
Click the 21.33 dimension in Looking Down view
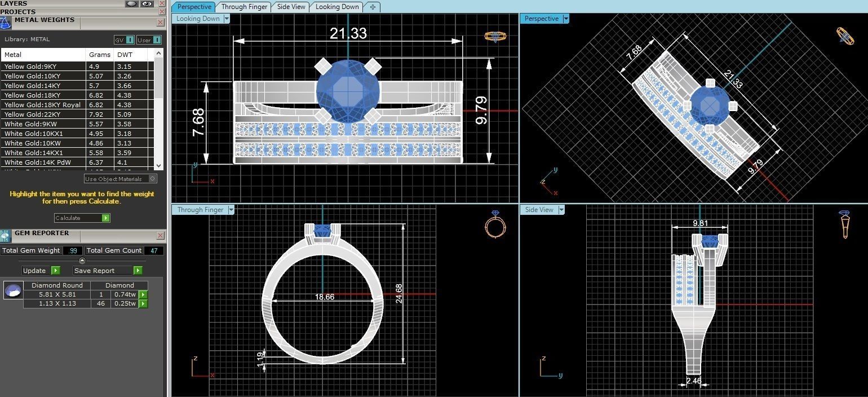point(348,33)
